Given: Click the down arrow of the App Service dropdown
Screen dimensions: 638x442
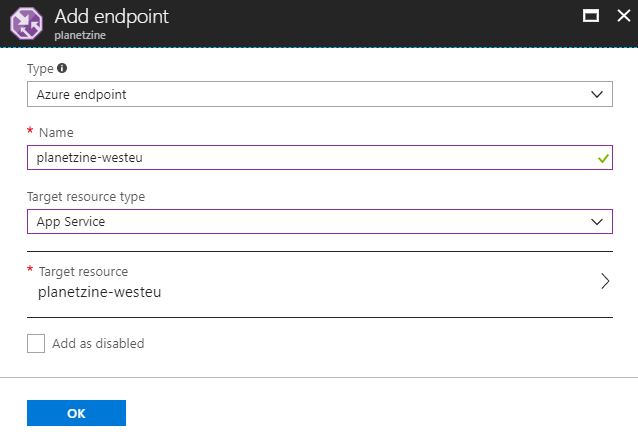Looking at the screenshot, I should 596,222.
